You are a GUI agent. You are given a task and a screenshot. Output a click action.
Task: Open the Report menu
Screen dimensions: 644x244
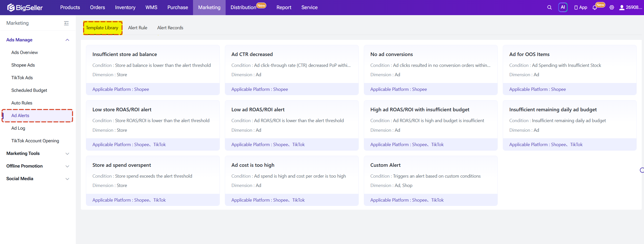click(284, 8)
